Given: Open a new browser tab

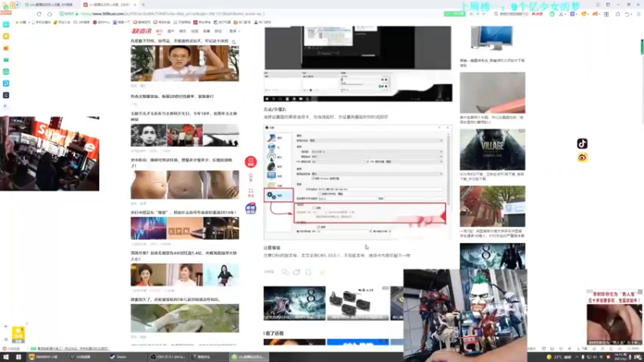Looking at the screenshot, I should pyautogui.click(x=143, y=5).
